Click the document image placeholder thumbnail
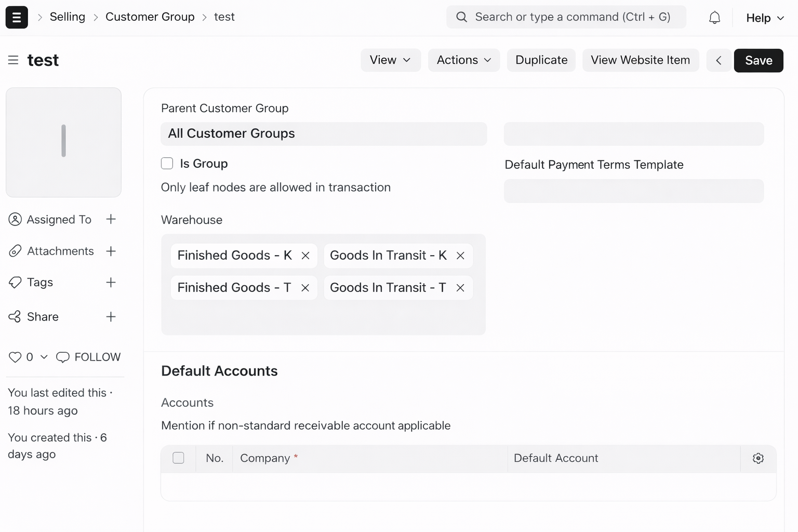 tap(63, 142)
